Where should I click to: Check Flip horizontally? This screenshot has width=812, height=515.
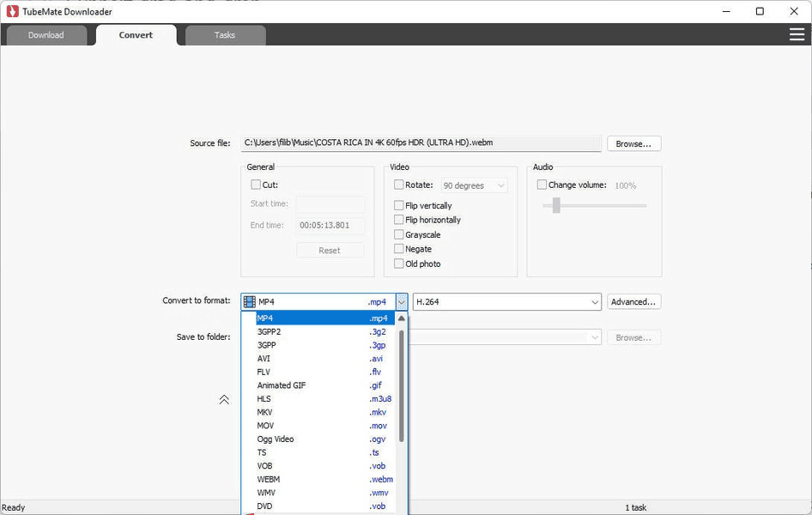[x=397, y=220]
